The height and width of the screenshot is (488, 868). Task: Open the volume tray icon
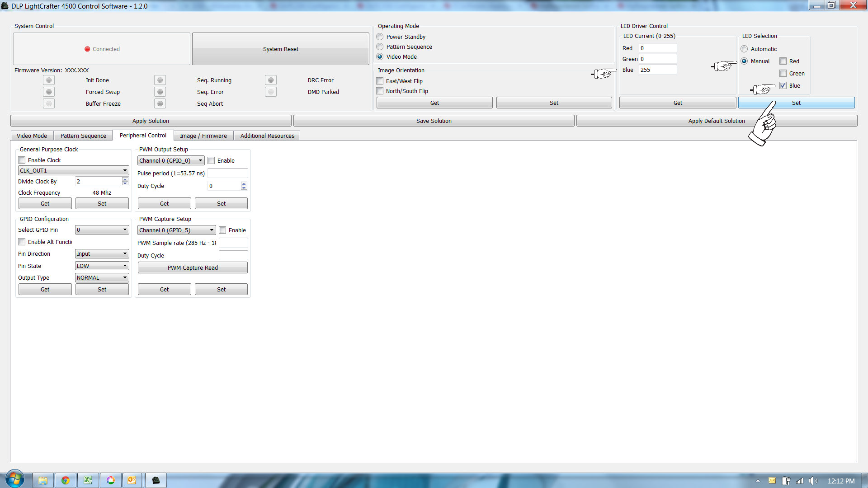pyautogui.click(x=813, y=481)
